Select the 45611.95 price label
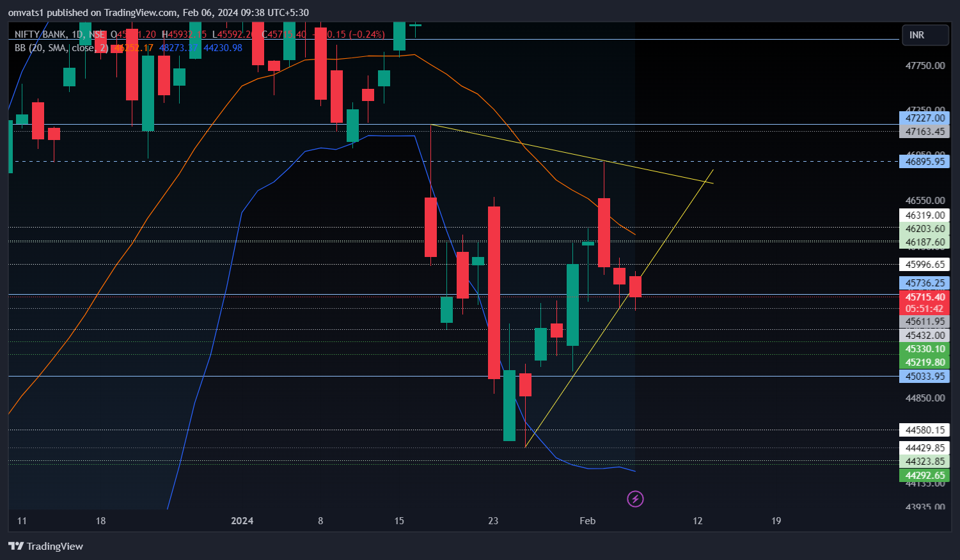Viewport: 960px width, 560px height. (x=924, y=322)
